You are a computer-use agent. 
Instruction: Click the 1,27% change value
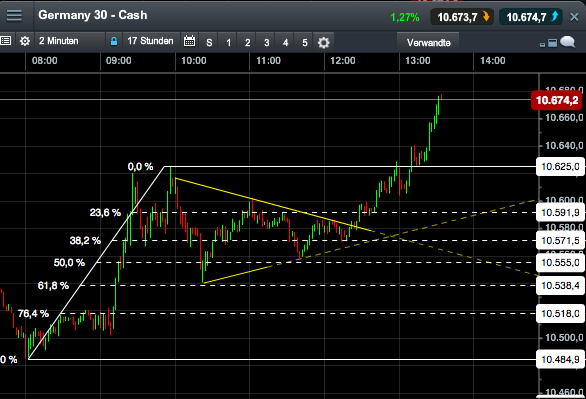pyautogui.click(x=405, y=18)
